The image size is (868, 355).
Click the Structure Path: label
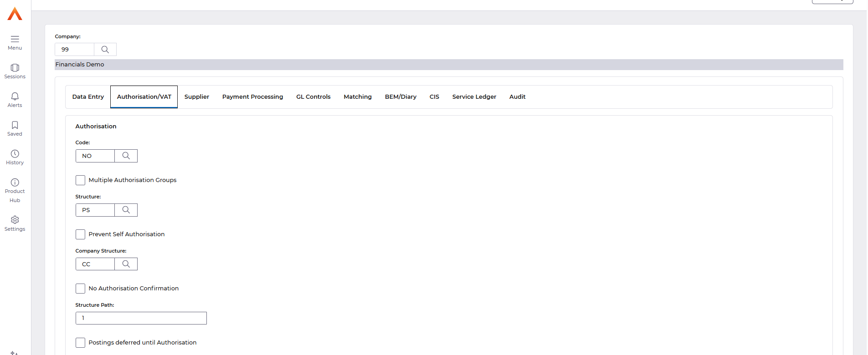[95, 305]
